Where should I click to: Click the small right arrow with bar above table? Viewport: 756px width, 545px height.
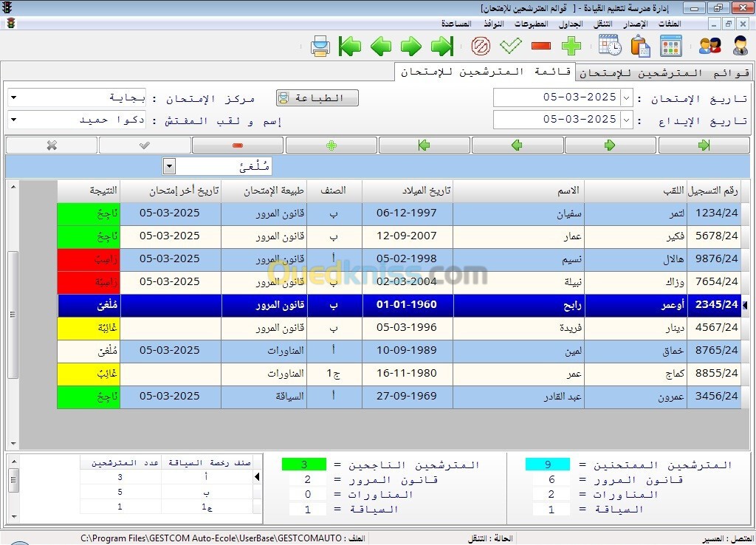(x=704, y=145)
